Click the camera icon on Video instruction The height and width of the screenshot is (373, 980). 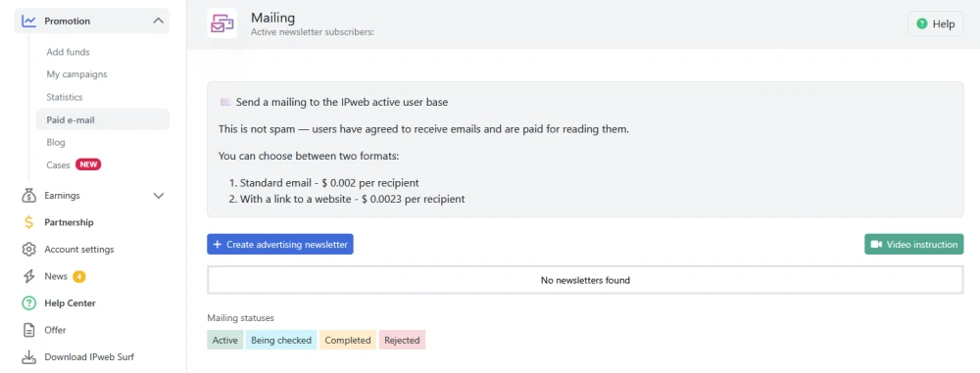point(875,245)
